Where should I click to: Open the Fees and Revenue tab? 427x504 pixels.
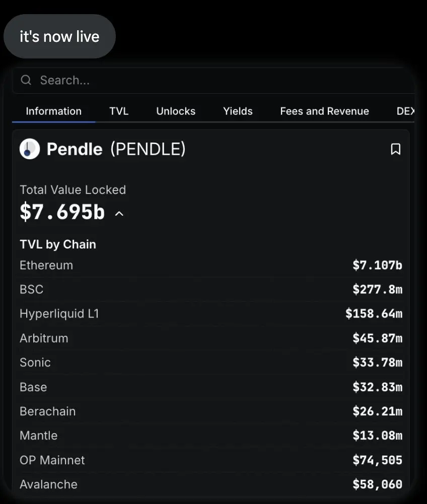[x=324, y=111]
